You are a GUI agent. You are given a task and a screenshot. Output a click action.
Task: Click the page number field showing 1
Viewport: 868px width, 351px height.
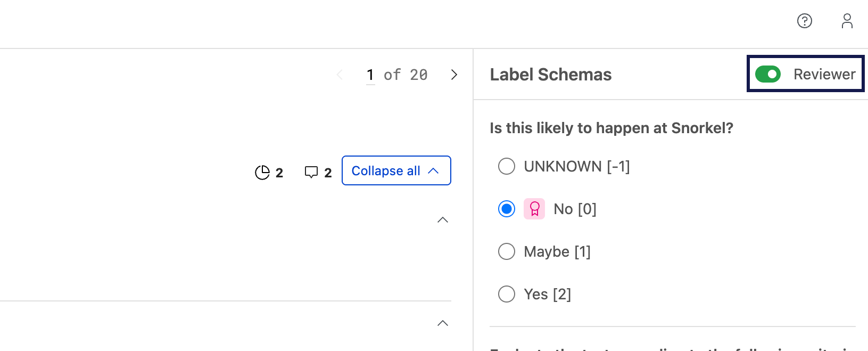370,75
